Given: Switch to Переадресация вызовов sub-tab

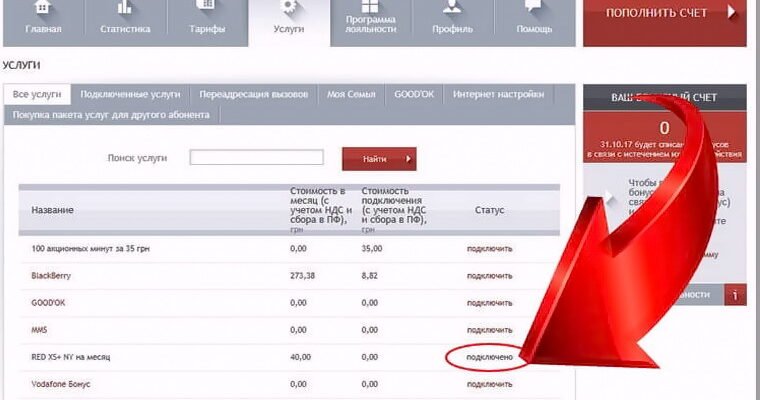Looking at the screenshot, I should click(253, 95).
